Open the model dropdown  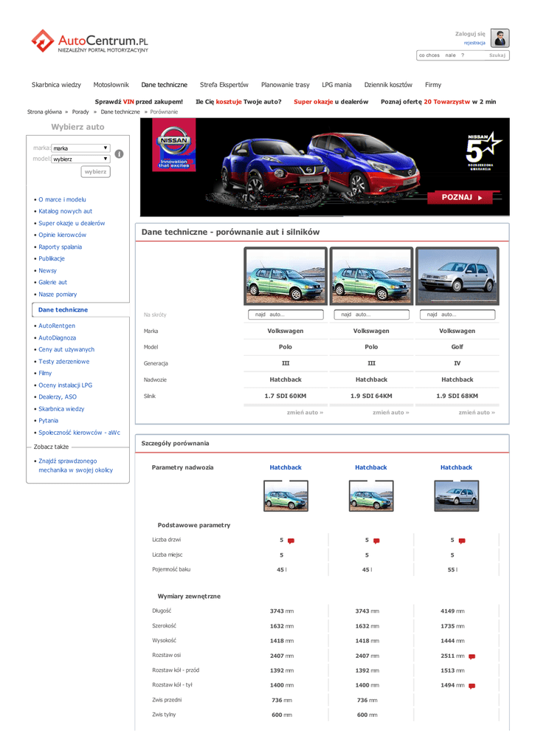point(80,159)
